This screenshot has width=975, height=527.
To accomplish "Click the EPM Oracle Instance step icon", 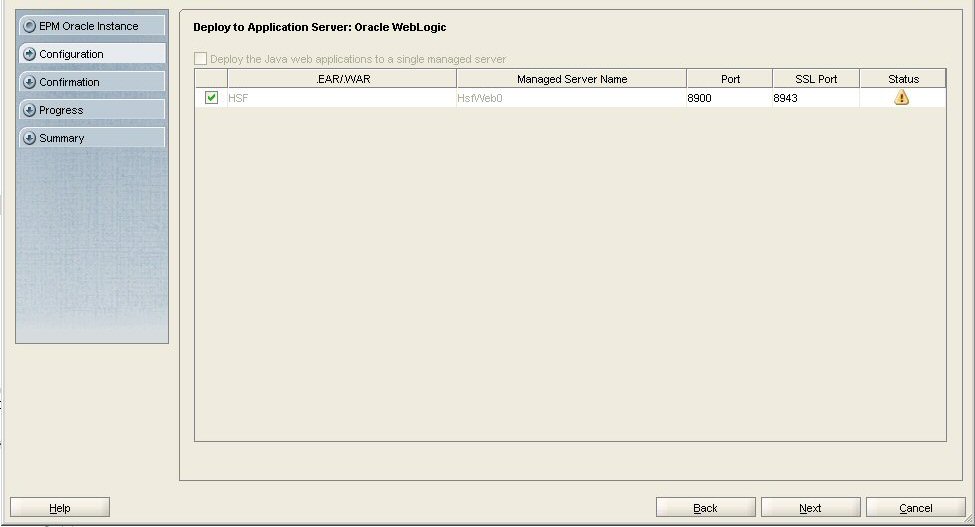I will (29, 26).
